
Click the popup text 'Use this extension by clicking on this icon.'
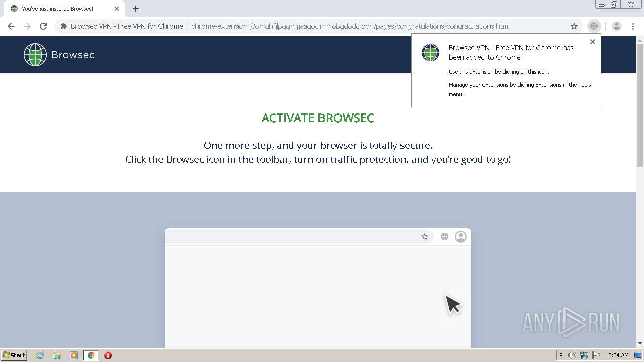(499, 72)
